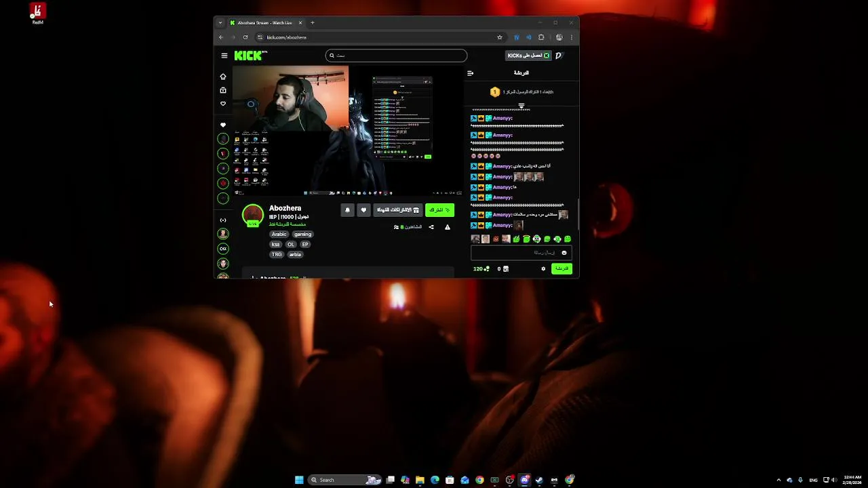The image size is (868, 488).
Task: Open Chrome Extensions puzzle icon
Action: click(x=541, y=37)
